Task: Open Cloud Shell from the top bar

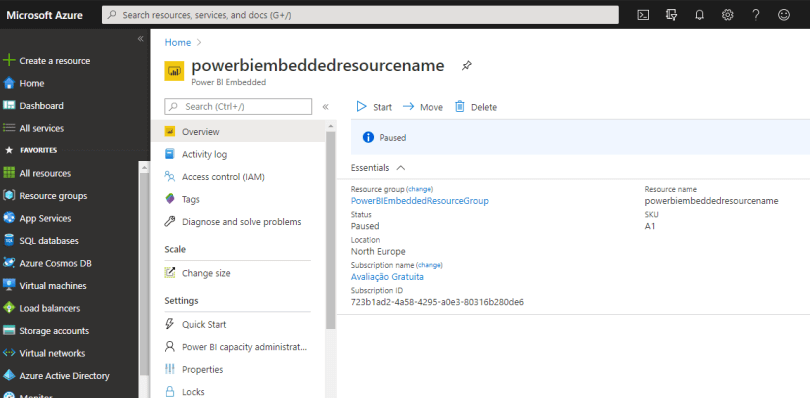Action: tap(643, 15)
